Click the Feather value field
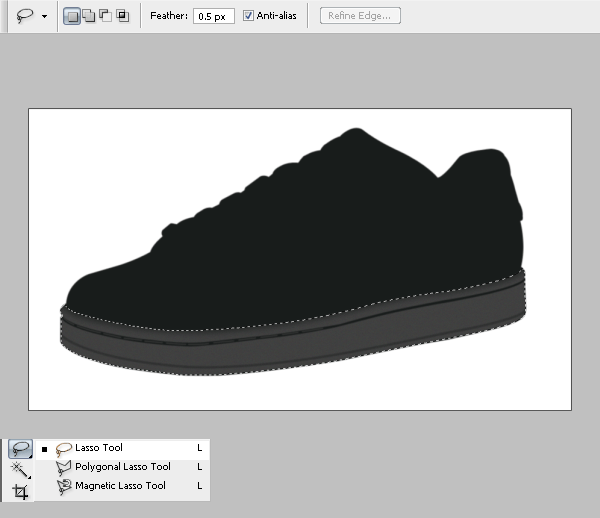Image resolution: width=600 pixels, height=518 pixels. tap(214, 16)
